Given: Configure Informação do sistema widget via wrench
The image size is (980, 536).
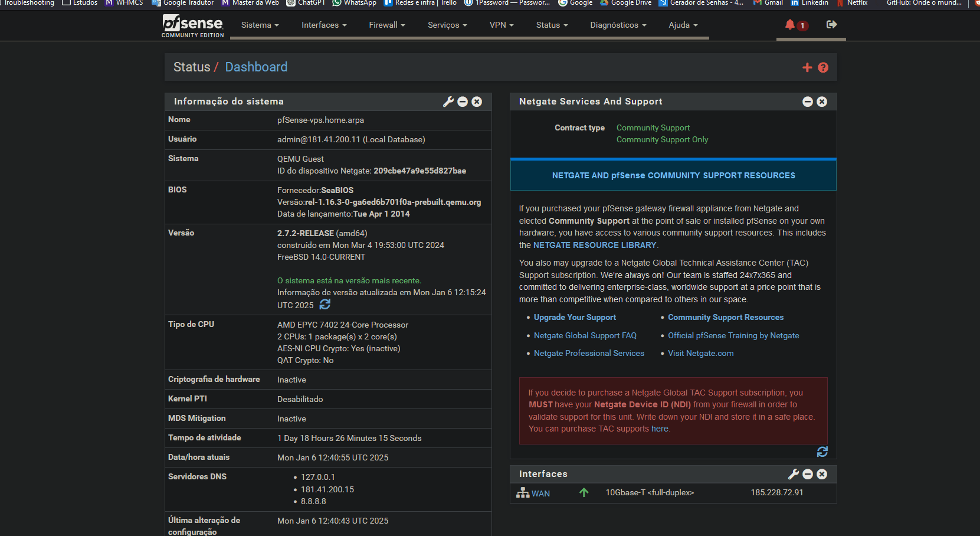Looking at the screenshot, I should point(448,102).
